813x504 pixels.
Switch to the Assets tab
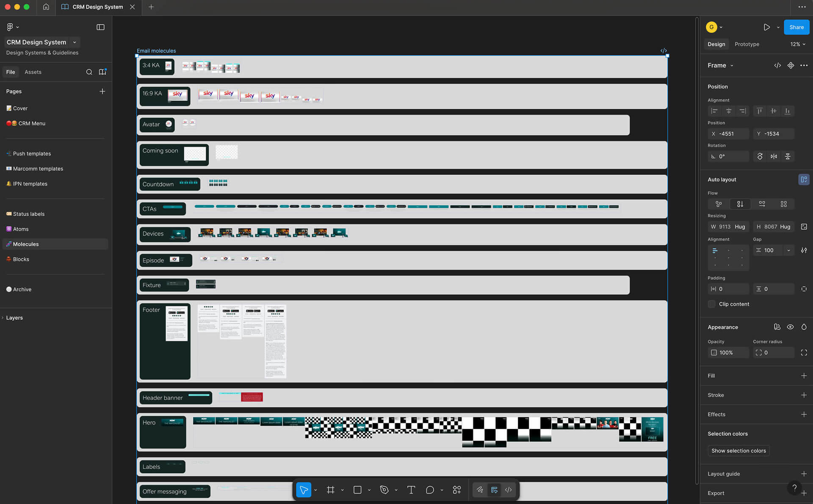point(33,72)
